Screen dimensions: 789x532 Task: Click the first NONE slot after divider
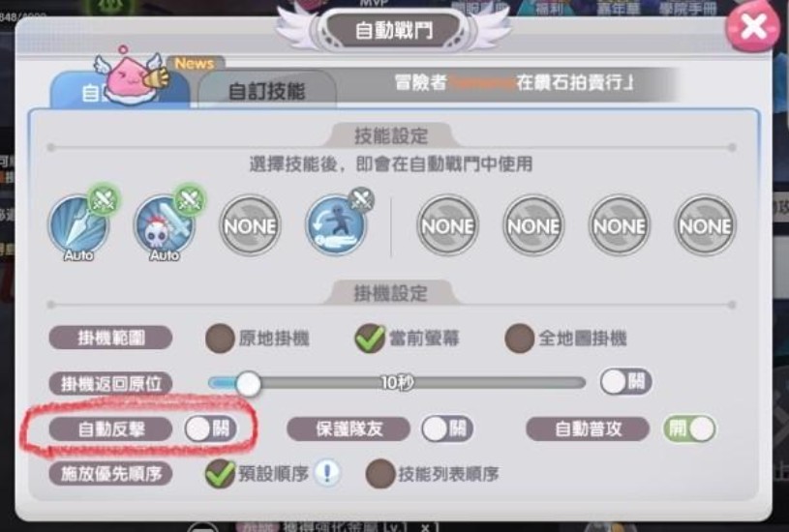(x=448, y=225)
